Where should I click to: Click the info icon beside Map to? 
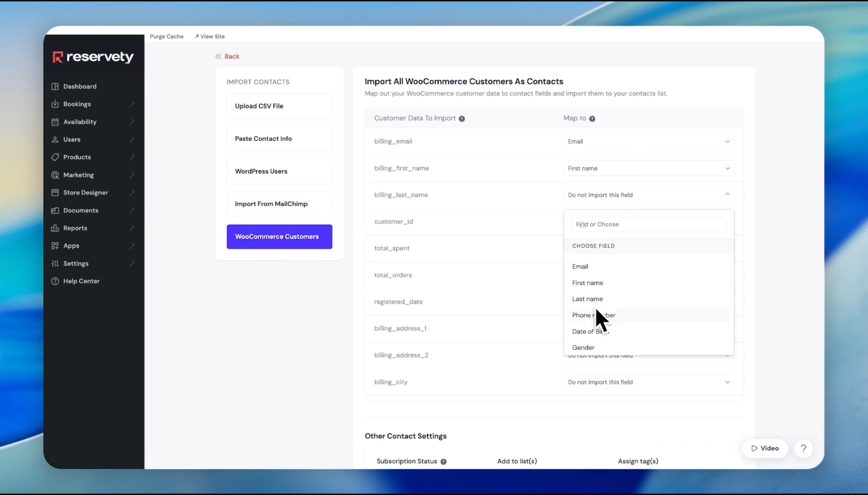pos(592,119)
